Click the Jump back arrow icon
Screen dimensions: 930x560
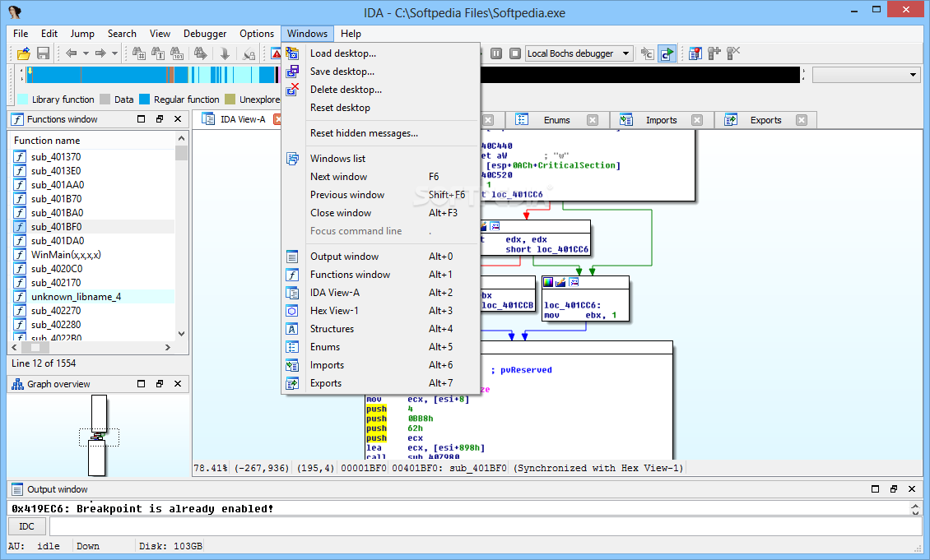pyautogui.click(x=72, y=54)
